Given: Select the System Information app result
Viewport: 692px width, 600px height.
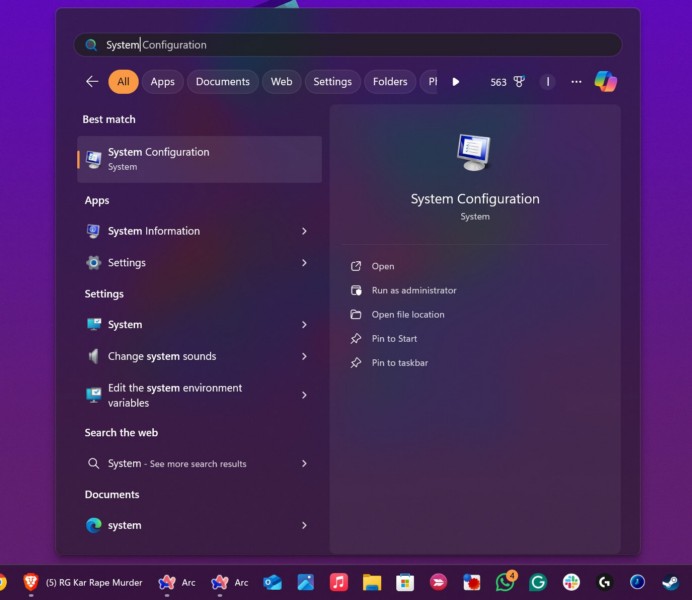Looking at the screenshot, I should [x=199, y=231].
